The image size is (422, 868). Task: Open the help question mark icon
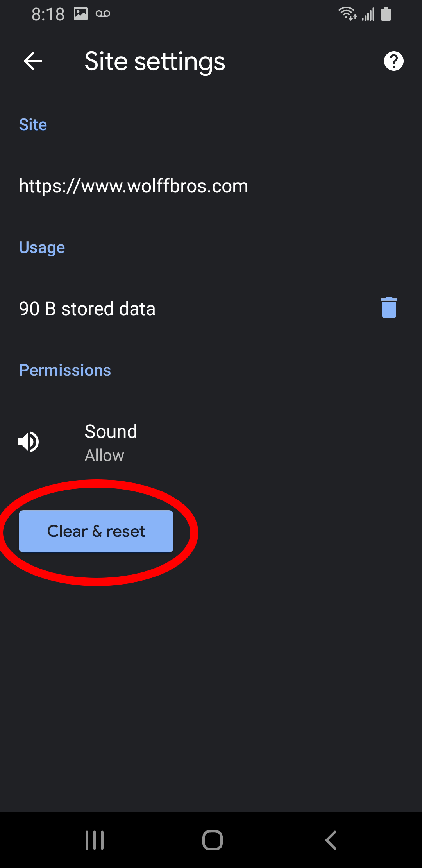(393, 61)
